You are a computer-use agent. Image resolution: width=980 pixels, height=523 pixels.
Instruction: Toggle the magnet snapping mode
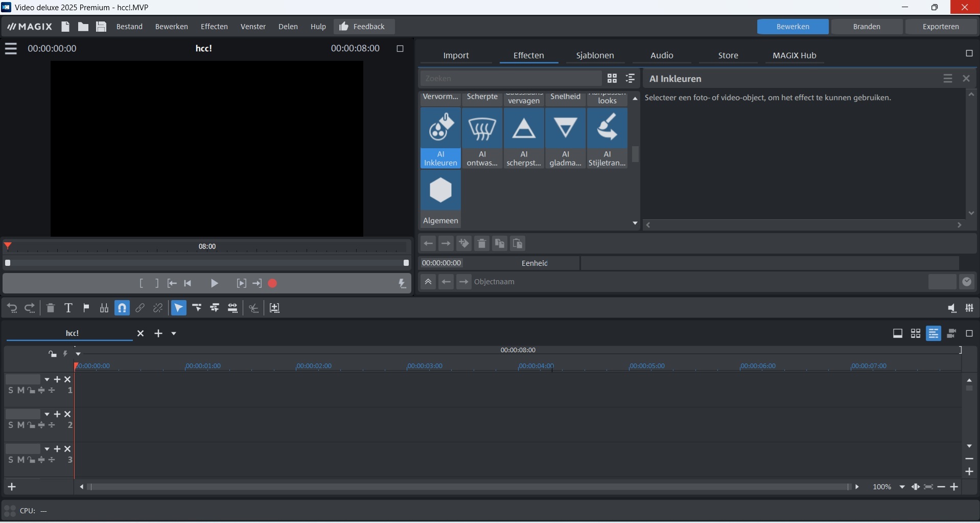[122, 308]
